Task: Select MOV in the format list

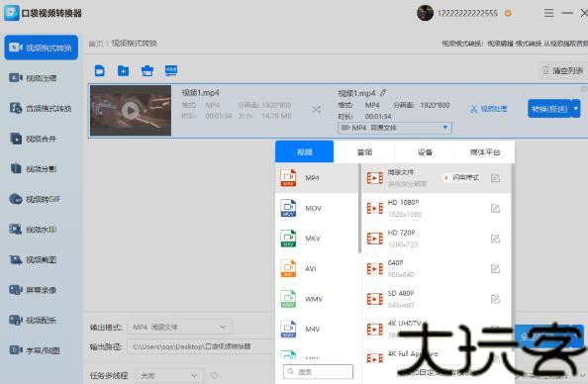Action: 317,208
